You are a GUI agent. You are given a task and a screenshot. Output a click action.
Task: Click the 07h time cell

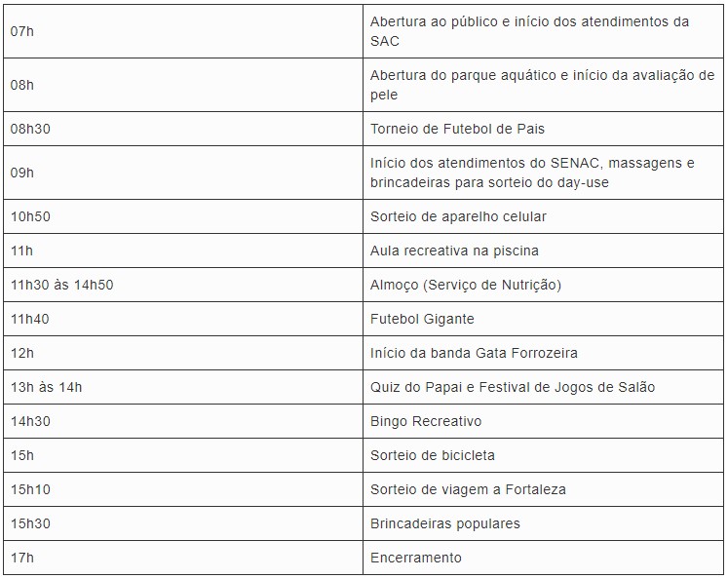(22, 31)
